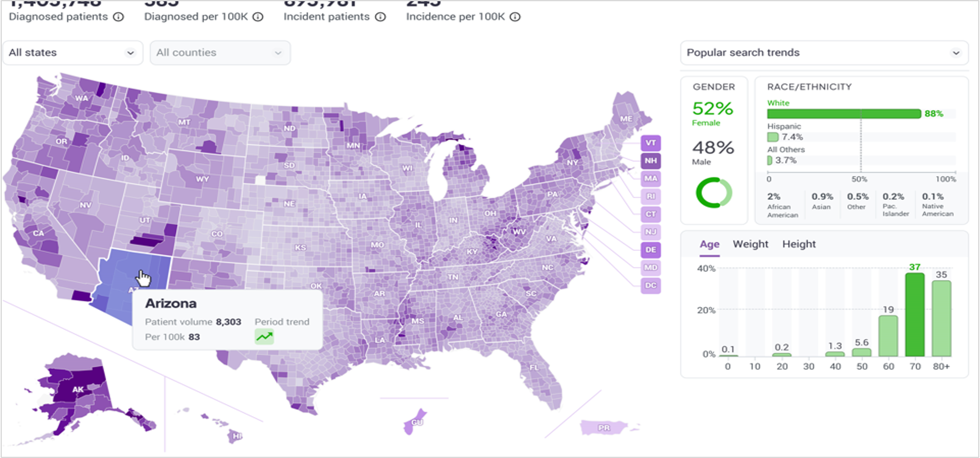The width and height of the screenshot is (980, 458).
Task: Click the gender donut chart icon
Action: [714, 193]
